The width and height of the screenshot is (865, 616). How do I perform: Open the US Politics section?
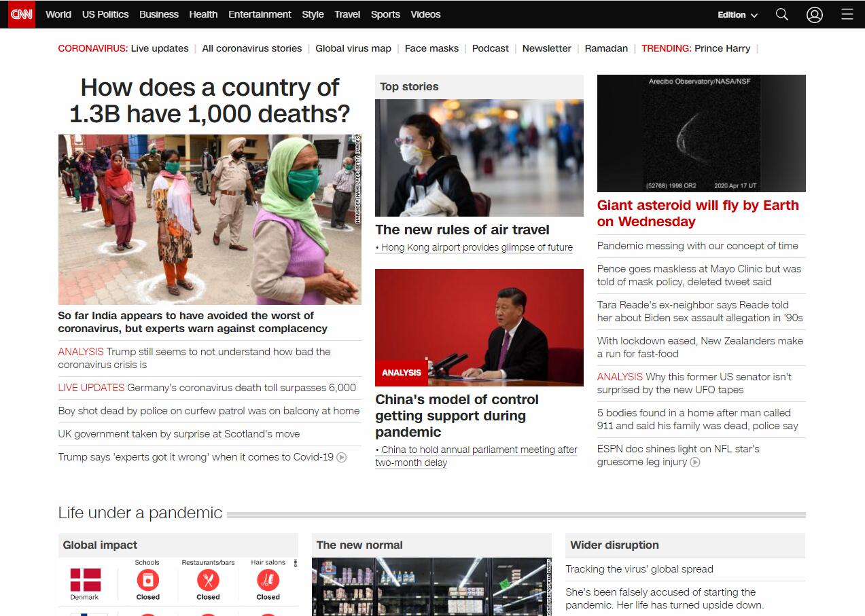(x=105, y=14)
